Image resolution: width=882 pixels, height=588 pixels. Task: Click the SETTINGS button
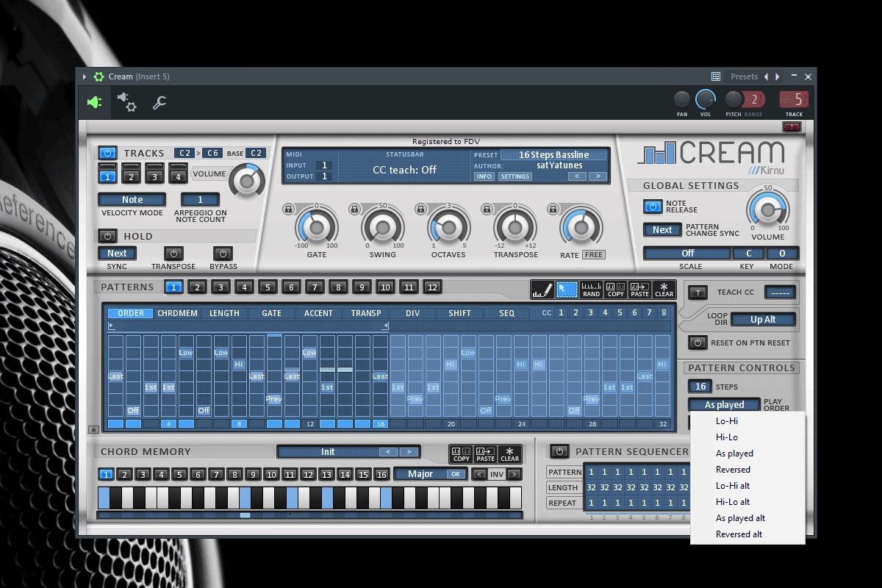point(515,176)
